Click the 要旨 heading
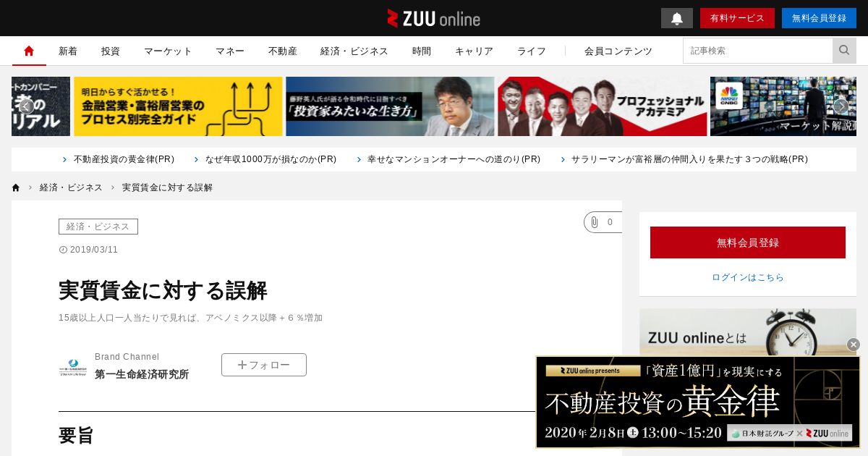868x456 pixels. 76,435
